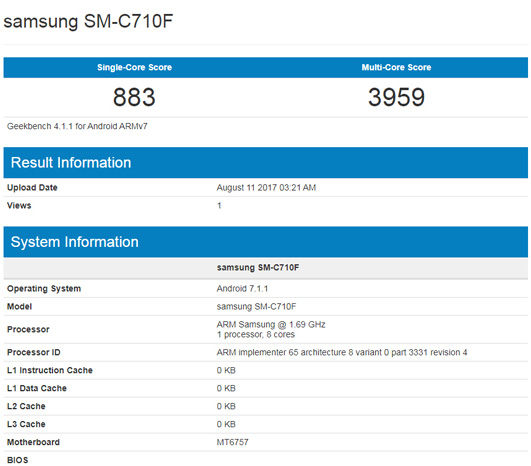Select the Views count value 1
This screenshot has width=531, height=466.
tap(219, 206)
